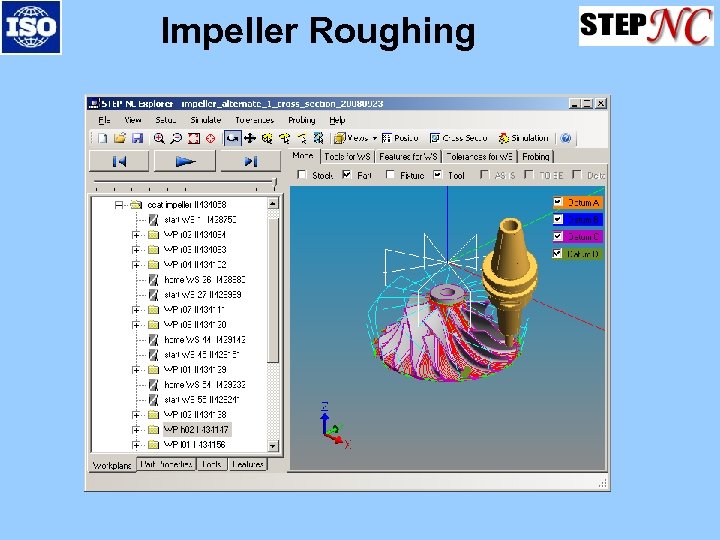Open the File menu

point(104,120)
